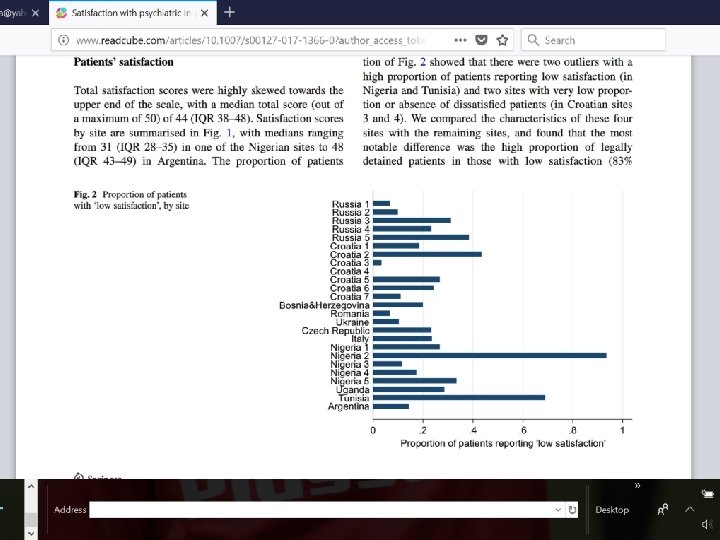Save page to Pocket
The width and height of the screenshot is (720, 540).
[x=481, y=40]
